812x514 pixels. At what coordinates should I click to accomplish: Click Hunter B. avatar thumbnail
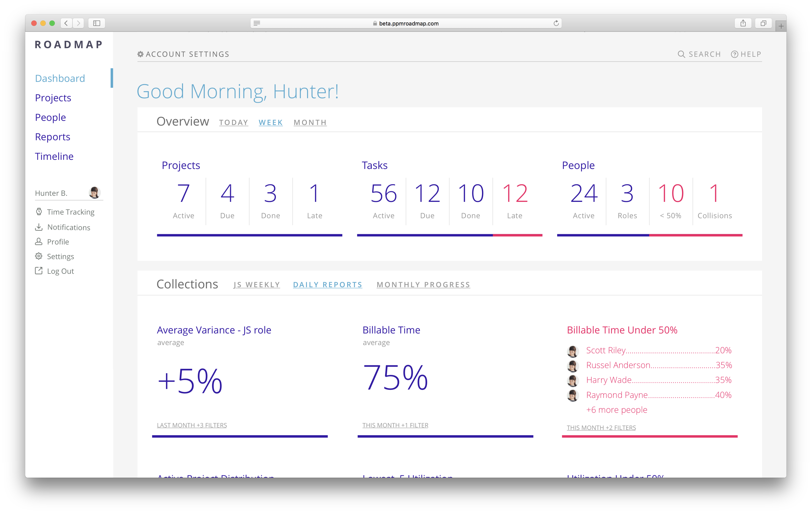click(x=94, y=193)
